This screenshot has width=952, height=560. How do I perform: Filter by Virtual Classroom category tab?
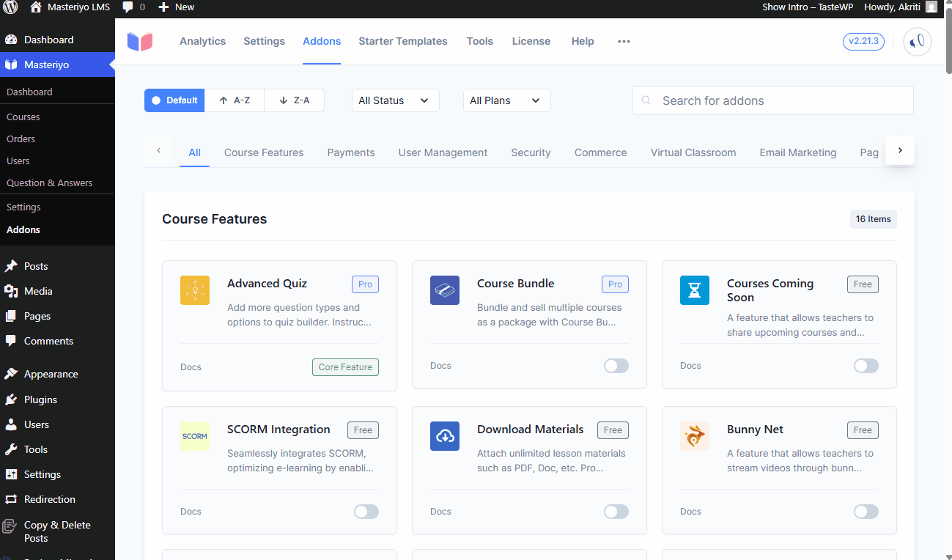click(693, 152)
